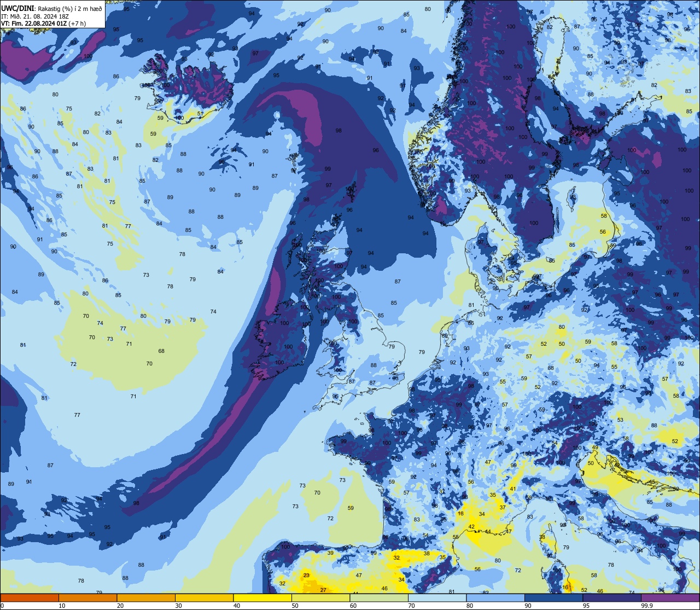The width and height of the screenshot is (700, 610).
Task: Click the "41" humidity value near the Alps
Action: (x=513, y=489)
